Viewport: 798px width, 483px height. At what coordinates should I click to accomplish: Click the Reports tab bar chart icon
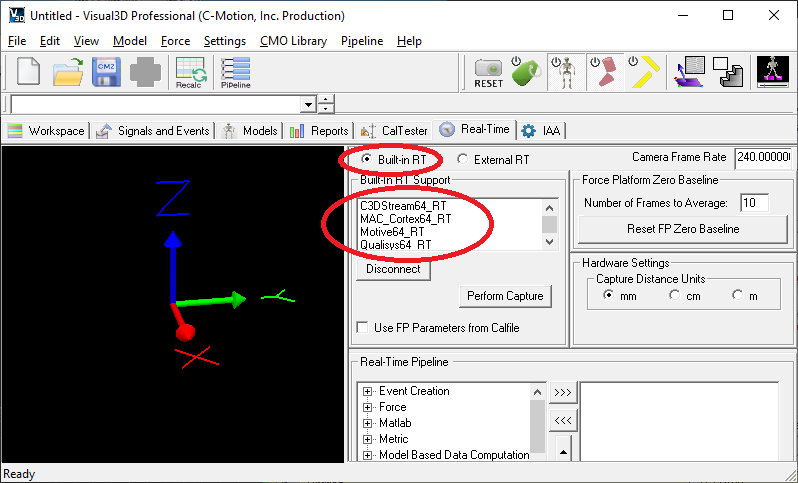(x=297, y=132)
